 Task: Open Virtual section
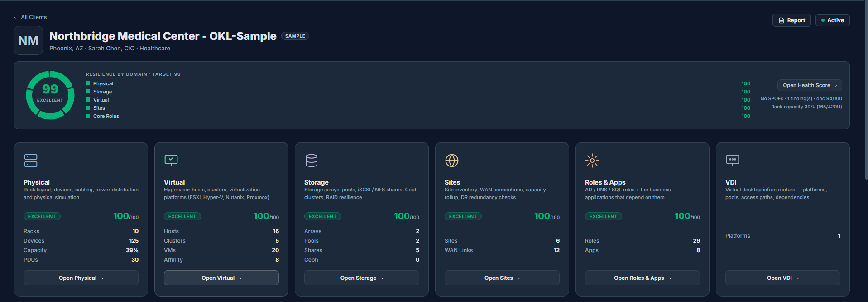[x=221, y=278]
